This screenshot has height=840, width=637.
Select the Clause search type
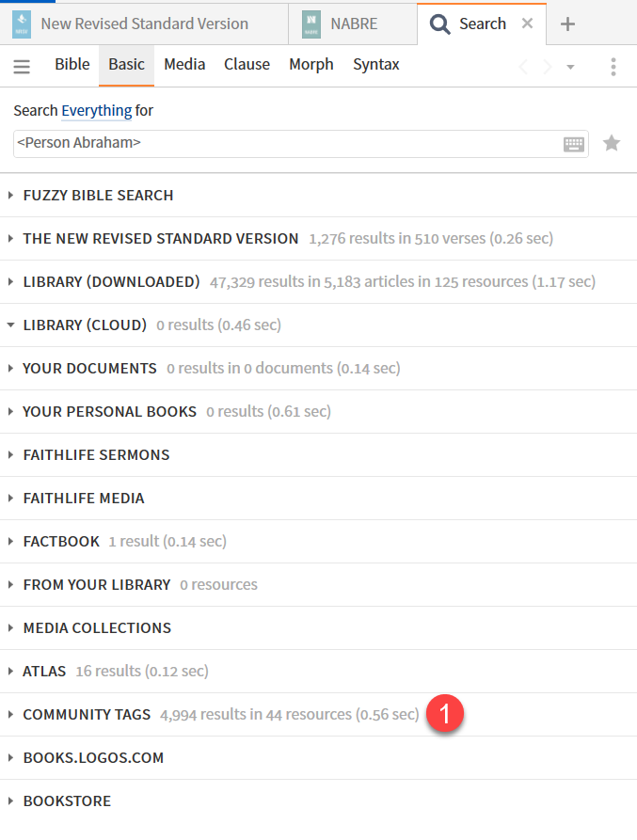coord(247,64)
